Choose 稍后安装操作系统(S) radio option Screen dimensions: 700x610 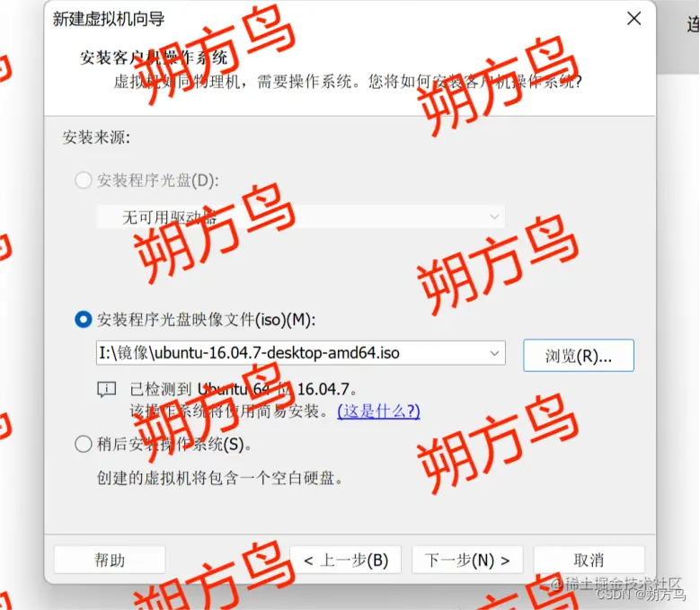(84, 445)
